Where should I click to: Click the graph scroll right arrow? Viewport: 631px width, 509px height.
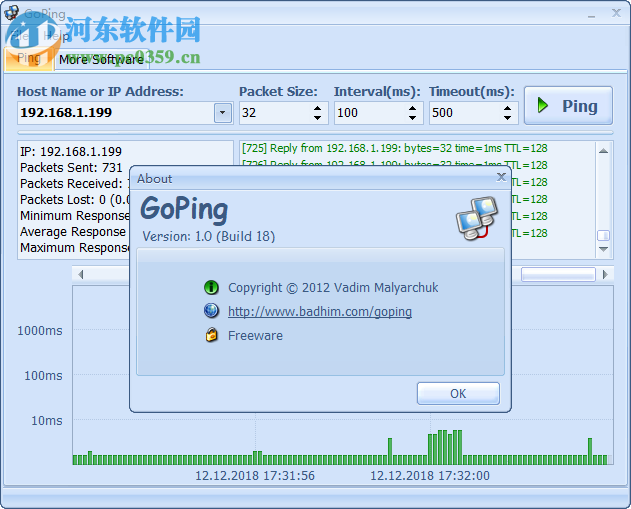point(605,274)
